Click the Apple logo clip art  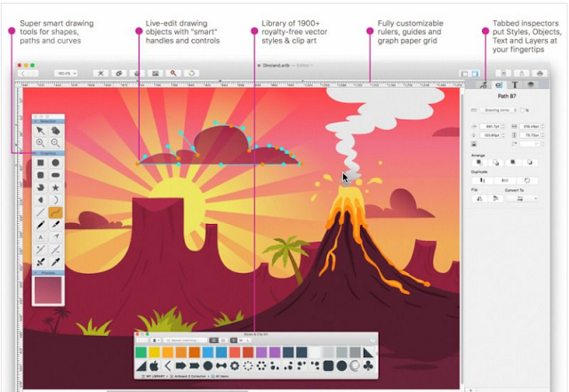tap(154, 366)
